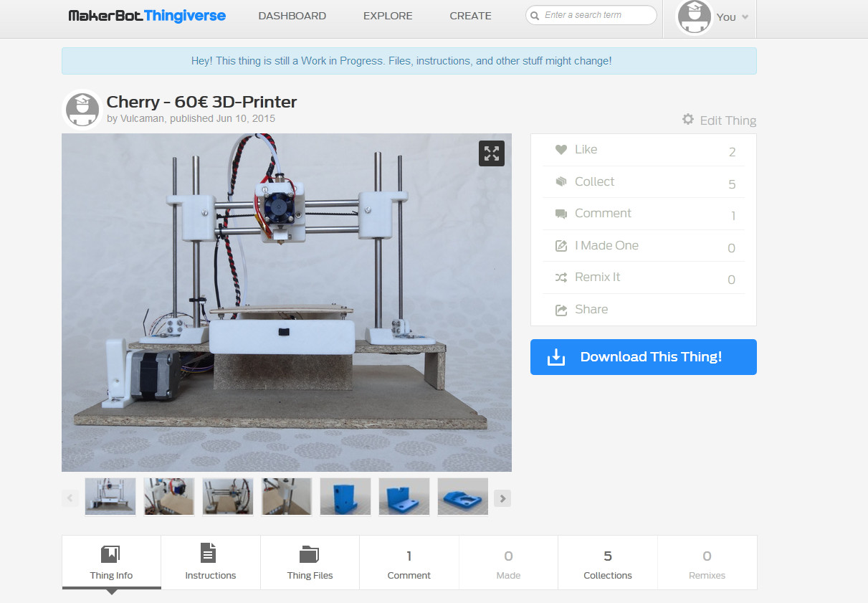This screenshot has width=868, height=603.
Task: Open the author avatar beside the title
Action: (x=82, y=109)
